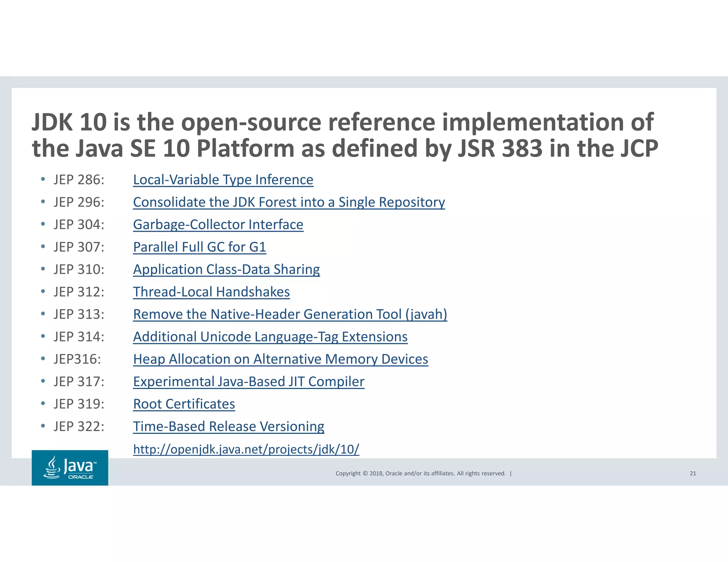The height and width of the screenshot is (562, 728).
Task: Click slide page number 21
Action: (x=692, y=473)
